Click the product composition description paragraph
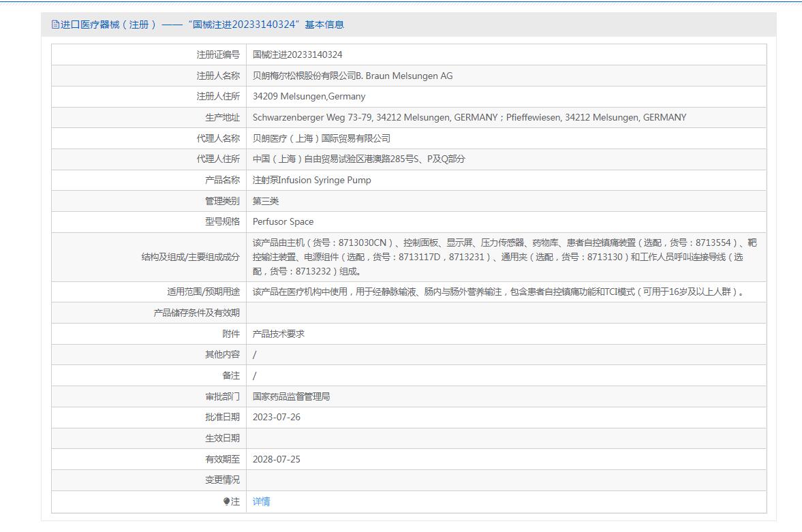The width and height of the screenshot is (802, 532). (504, 257)
